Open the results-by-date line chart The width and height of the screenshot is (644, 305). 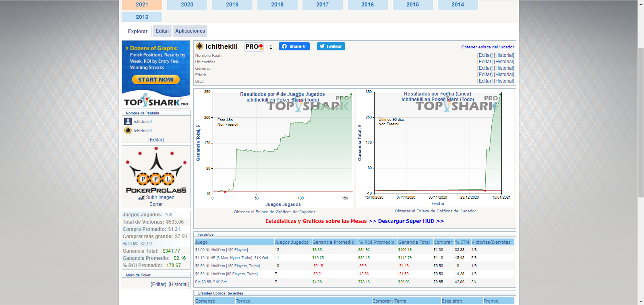coord(435,148)
